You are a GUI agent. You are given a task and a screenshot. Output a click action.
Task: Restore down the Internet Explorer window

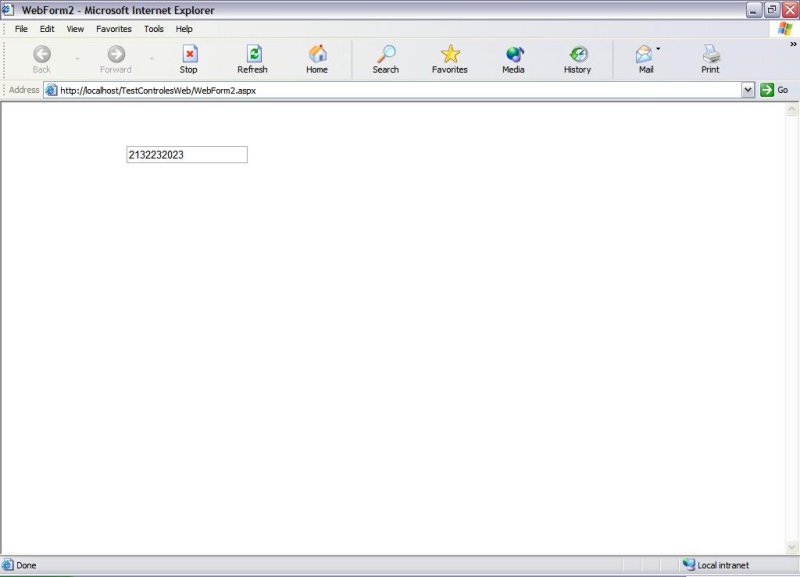(772, 10)
